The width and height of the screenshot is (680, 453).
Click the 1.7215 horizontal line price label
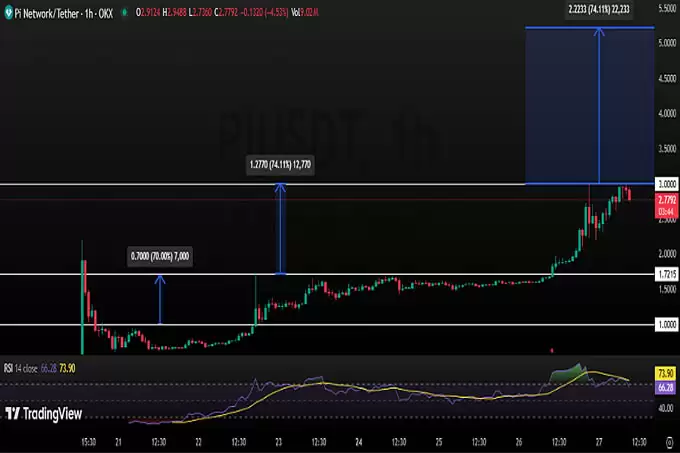(x=666, y=274)
